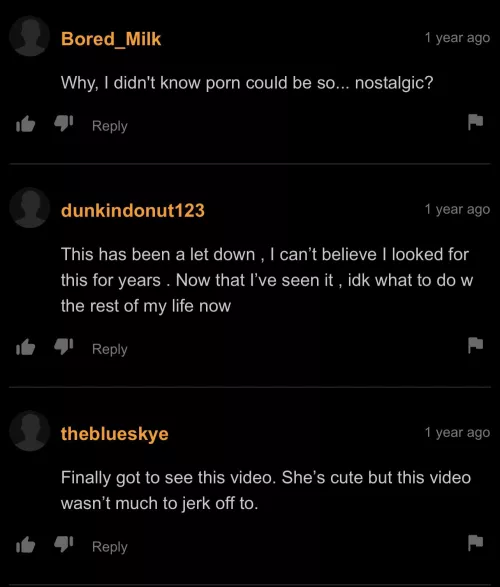500x587 pixels.
Task: Click the timestamp on Bored_Milk's comment
Action: (x=457, y=38)
